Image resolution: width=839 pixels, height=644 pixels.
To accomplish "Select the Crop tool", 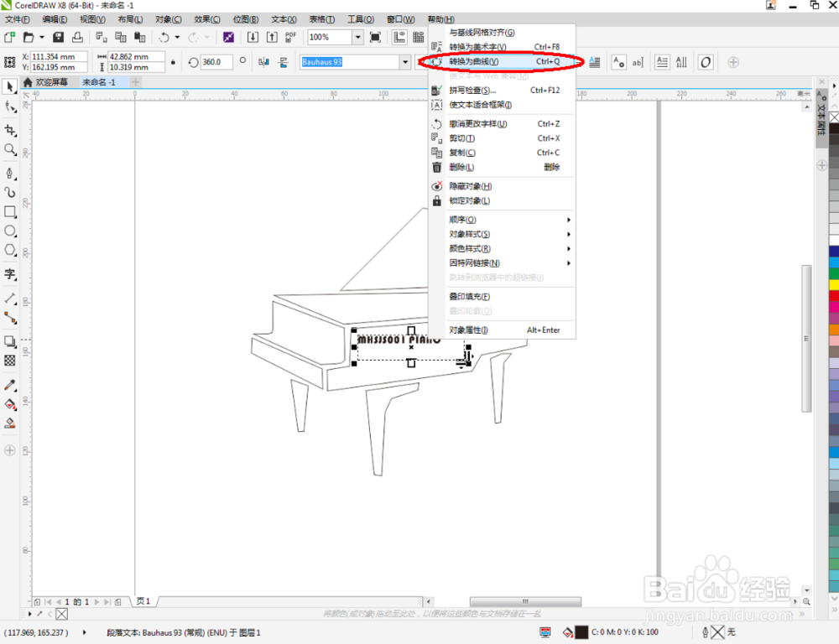I will click(x=9, y=130).
